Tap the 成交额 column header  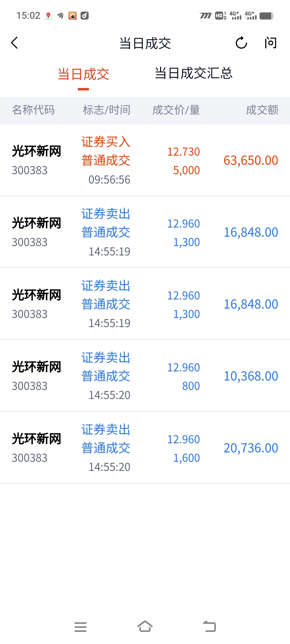262,110
